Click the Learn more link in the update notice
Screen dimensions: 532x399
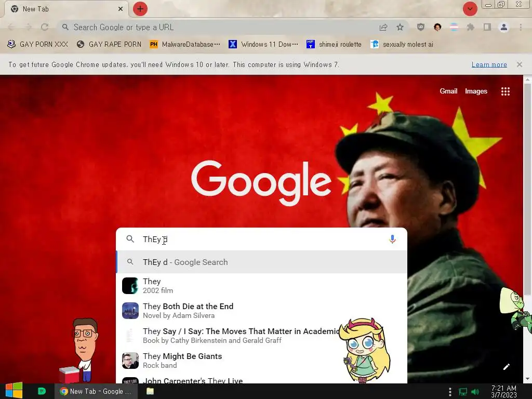coord(489,64)
